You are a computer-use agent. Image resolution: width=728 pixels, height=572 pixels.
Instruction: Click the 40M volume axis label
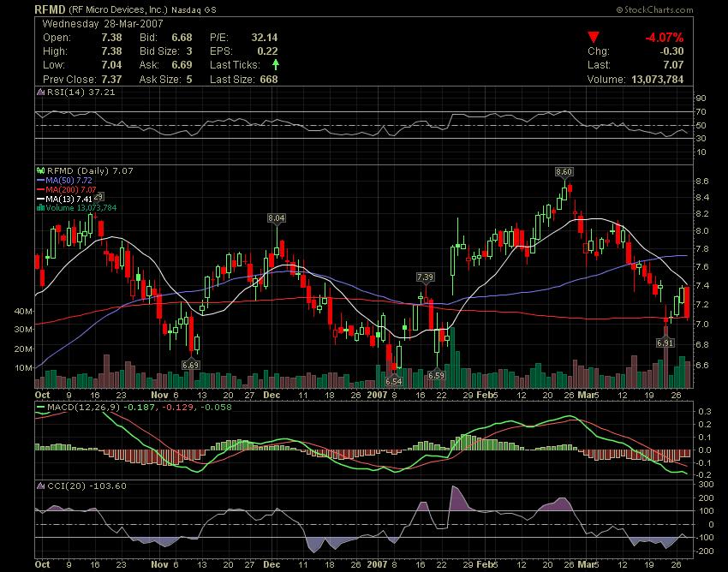[23, 311]
